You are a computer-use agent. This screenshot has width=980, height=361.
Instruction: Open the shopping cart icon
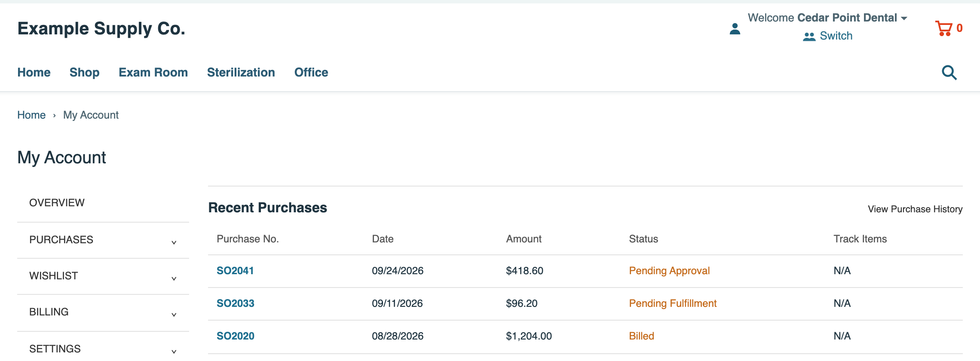point(943,28)
